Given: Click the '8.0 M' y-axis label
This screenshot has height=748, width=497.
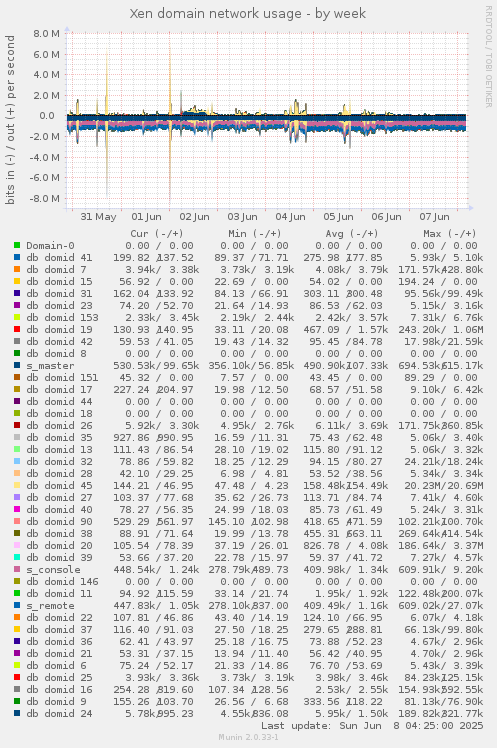Looking at the screenshot, I should click(x=47, y=33).
